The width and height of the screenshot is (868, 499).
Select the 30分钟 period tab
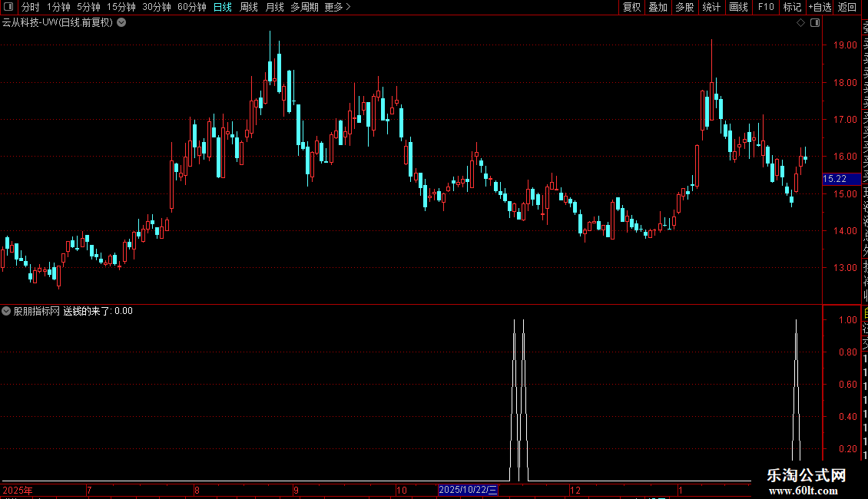point(156,7)
